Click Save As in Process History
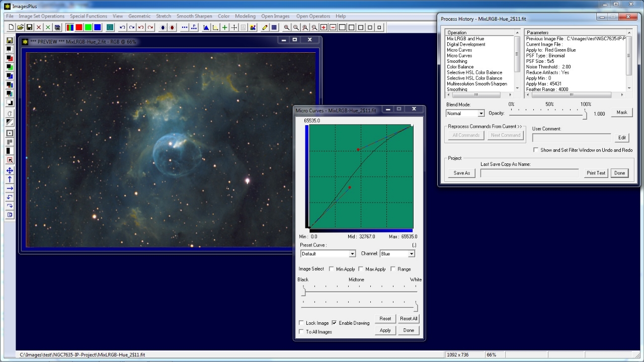The height and width of the screenshot is (362, 644). 462,173
